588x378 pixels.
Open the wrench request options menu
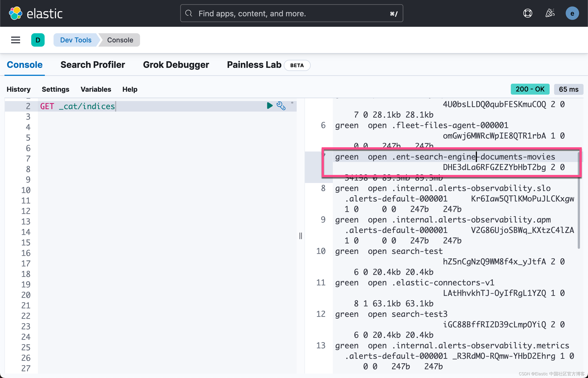281,106
